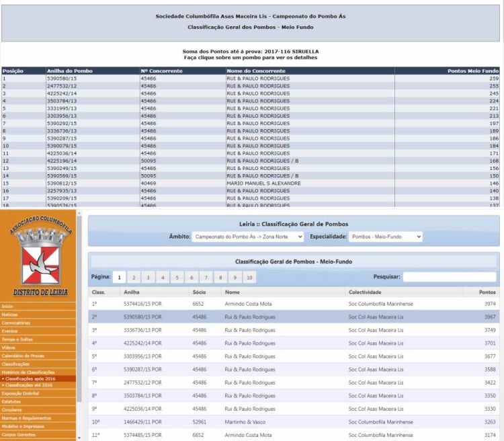Screen dimensions: 504x441
Task: Go to results page 4
Action: [x=163, y=277]
